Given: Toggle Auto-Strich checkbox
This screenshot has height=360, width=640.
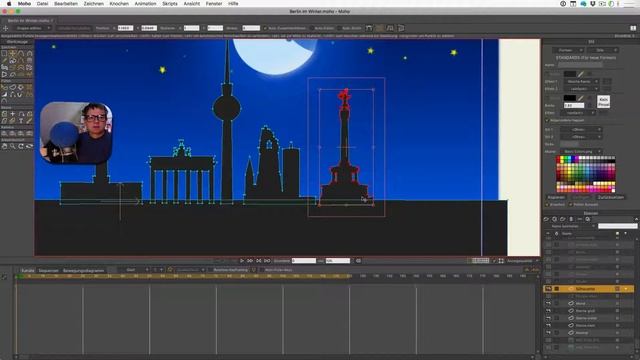Looking at the screenshot, I should click(x=339, y=28).
